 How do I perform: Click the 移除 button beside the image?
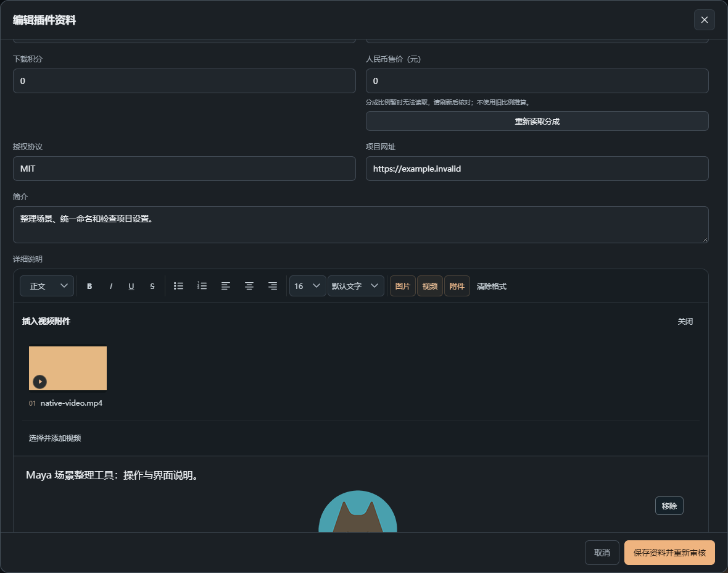(x=669, y=506)
